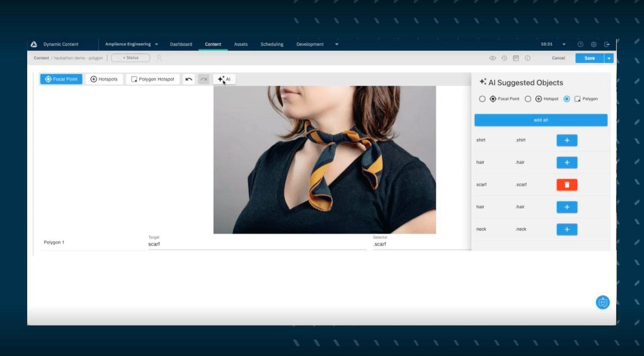
Task: Open the scheduling calendar icon
Action: 516,58
